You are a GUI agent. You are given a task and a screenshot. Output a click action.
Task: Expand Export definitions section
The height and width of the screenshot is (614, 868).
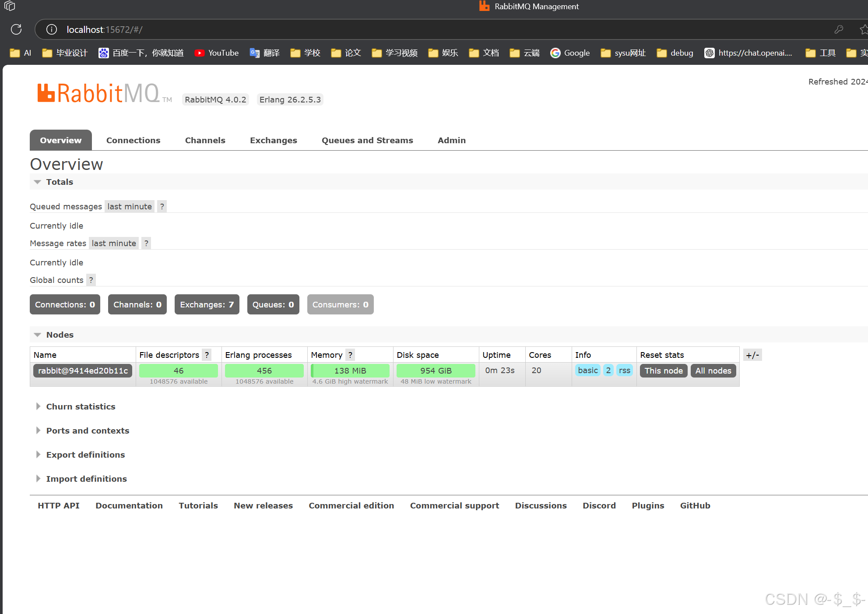pyautogui.click(x=80, y=455)
